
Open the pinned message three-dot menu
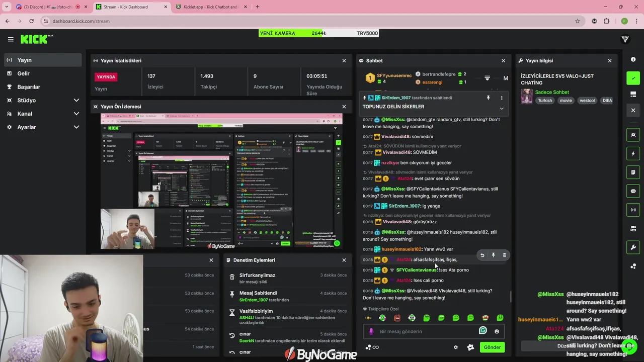tap(502, 98)
